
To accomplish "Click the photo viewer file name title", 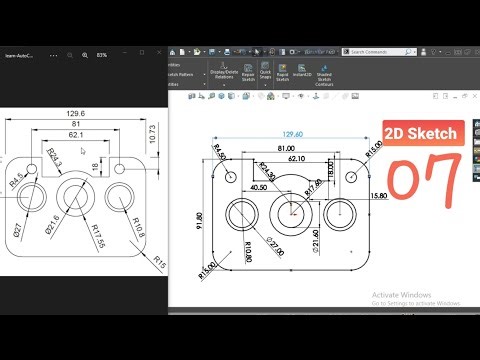I will [19, 55].
